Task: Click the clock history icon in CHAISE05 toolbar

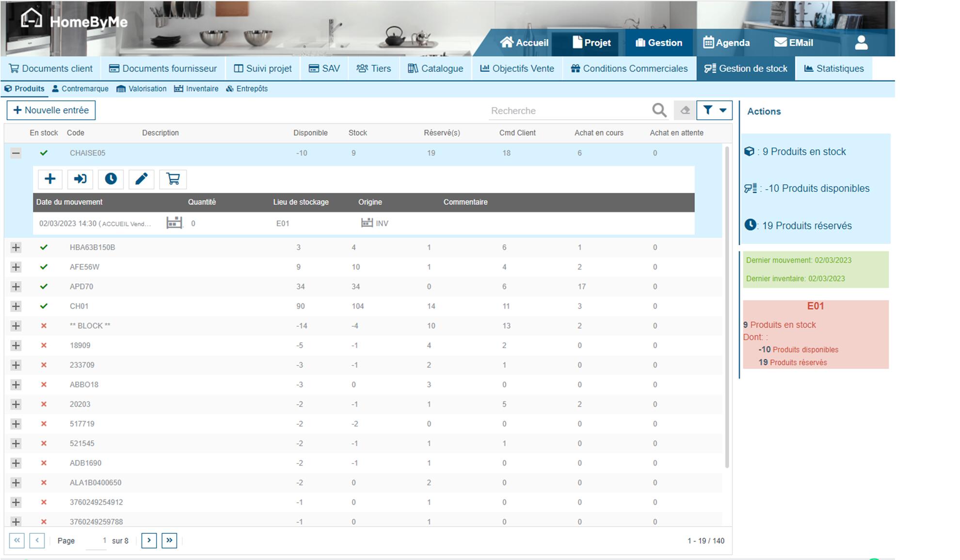Action: [x=111, y=179]
